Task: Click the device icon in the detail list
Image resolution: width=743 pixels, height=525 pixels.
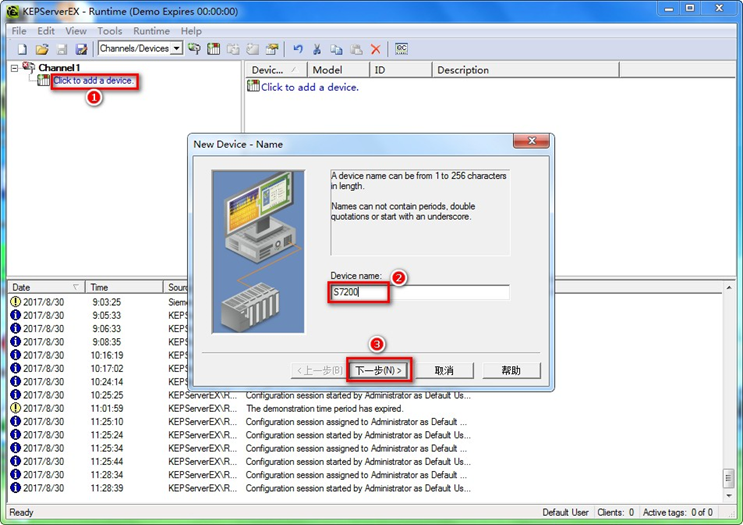Action: pos(254,86)
